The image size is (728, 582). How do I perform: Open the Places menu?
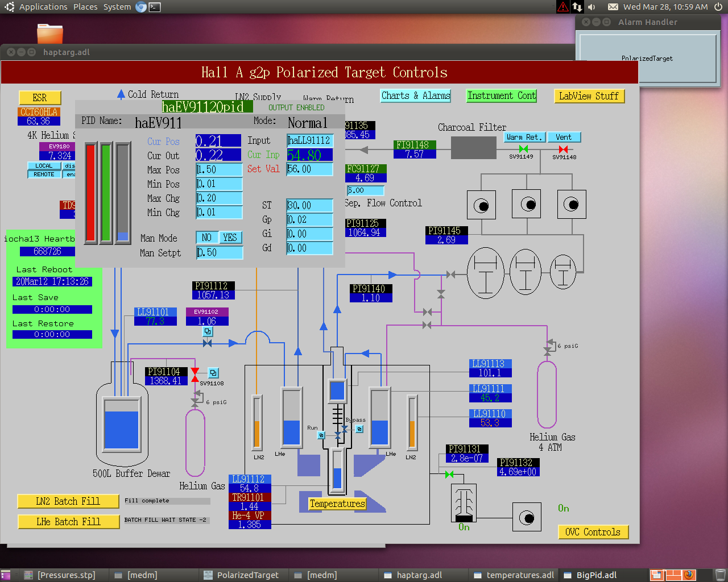(85, 7)
